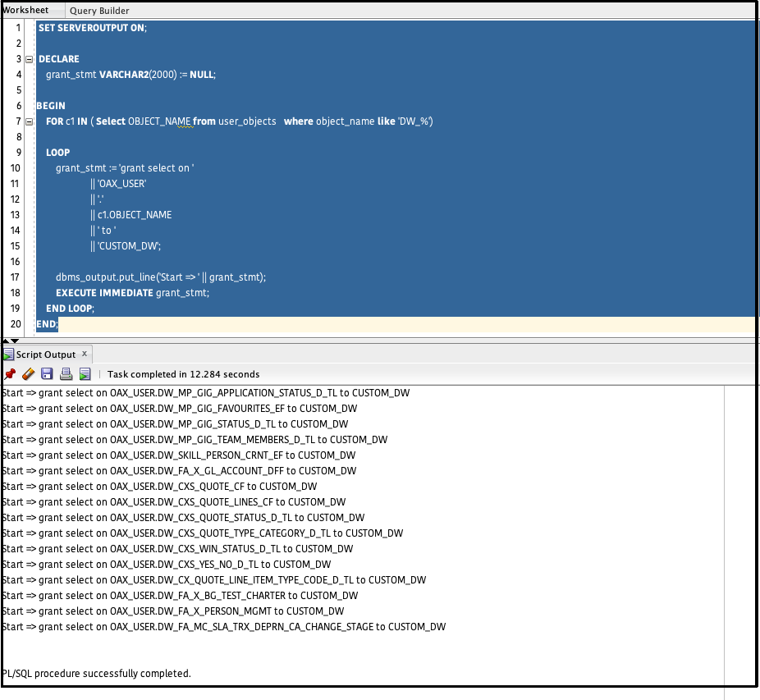The width and height of the screenshot is (760, 700).
Task: Click the LOOP keyword on line 9
Action: point(57,152)
